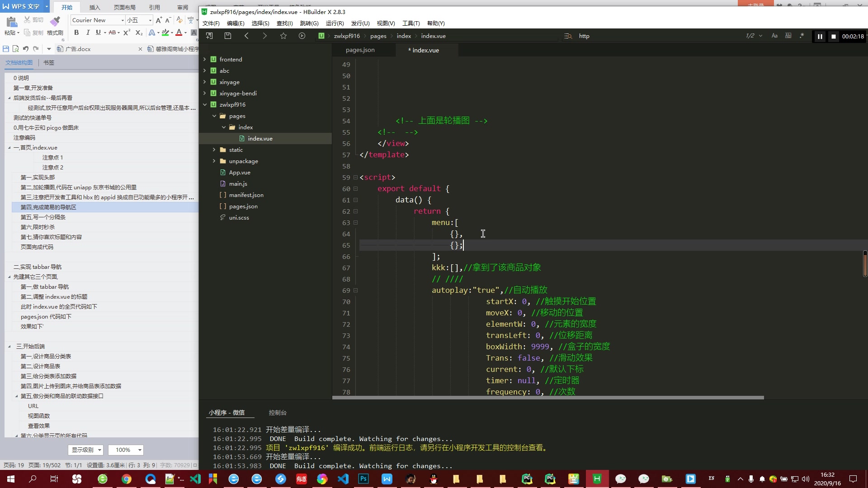The image size is (868, 488).
Task: Click the Navigate Forward arrow icon
Action: tap(264, 36)
